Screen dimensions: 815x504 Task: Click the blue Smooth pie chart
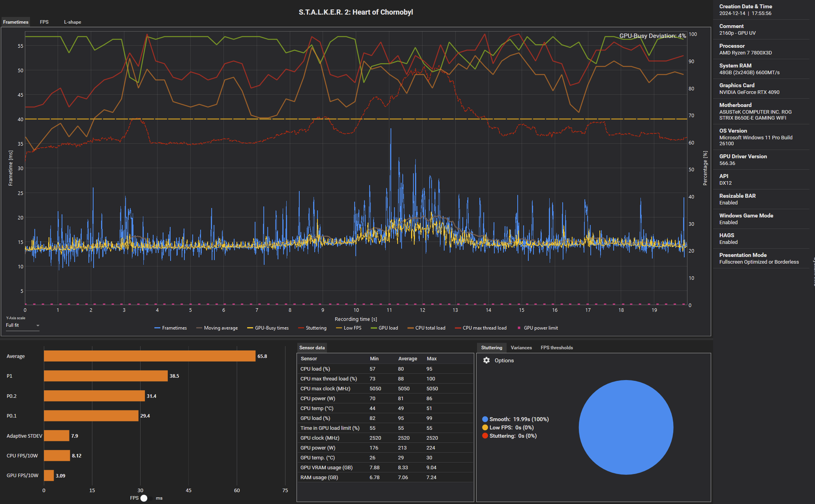[x=626, y=427]
